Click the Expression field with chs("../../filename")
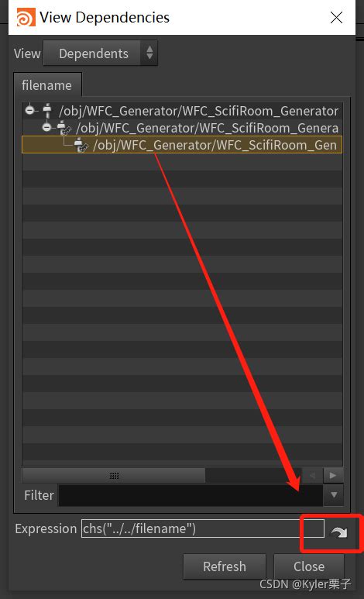Image resolution: width=364 pixels, height=599 pixels. click(x=203, y=528)
